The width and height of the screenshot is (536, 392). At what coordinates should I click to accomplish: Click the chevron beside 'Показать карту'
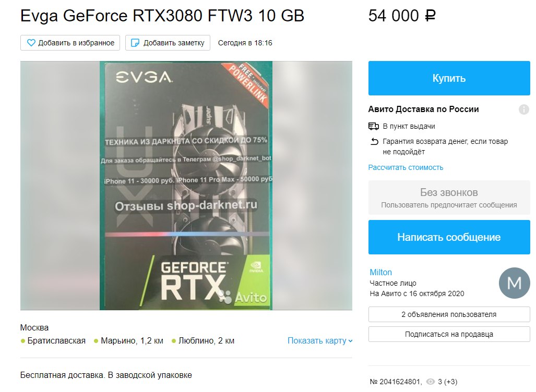click(x=350, y=341)
